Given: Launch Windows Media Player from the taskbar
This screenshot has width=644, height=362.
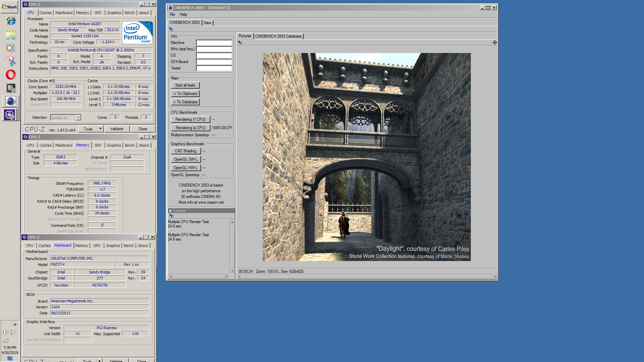Looking at the screenshot, I should pos(10,48).
